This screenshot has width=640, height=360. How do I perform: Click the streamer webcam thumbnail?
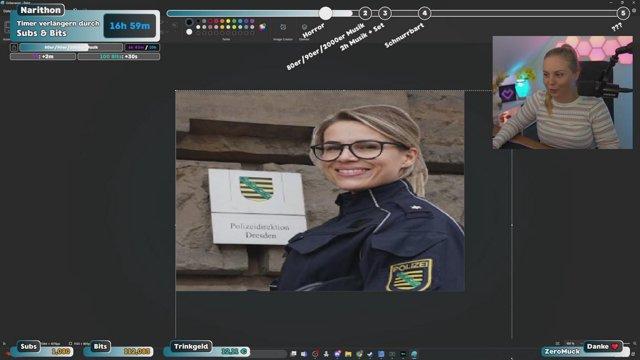[x=562, y=92]
